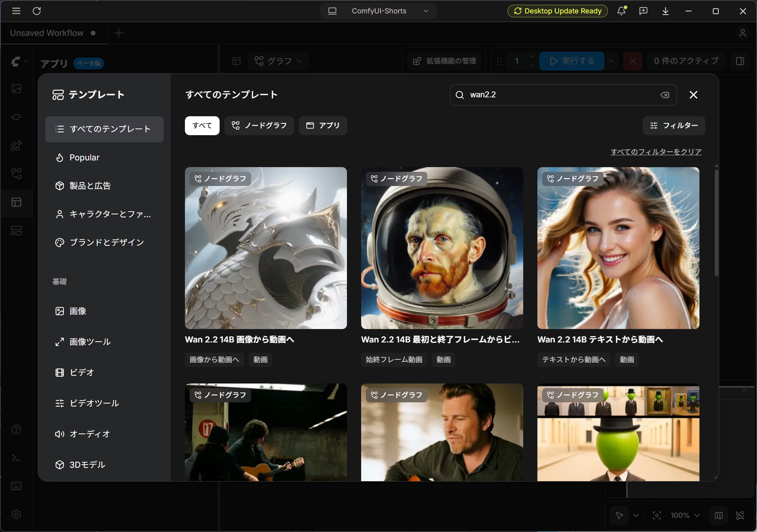Open the settings gear in sidebar
Viewport: 757px width, 532px height.
click(16, 514)
